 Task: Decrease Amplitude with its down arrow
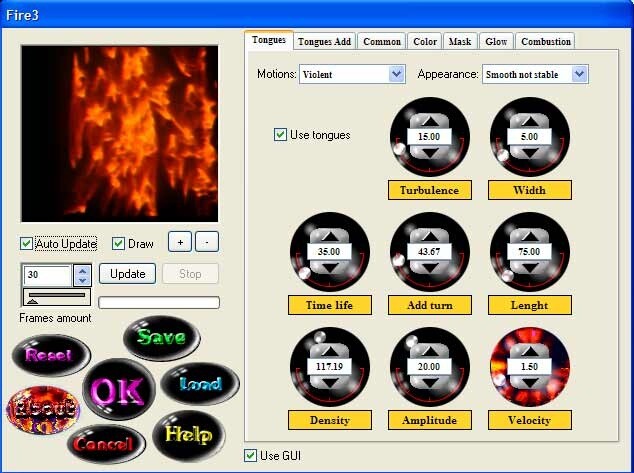[430, 382]
